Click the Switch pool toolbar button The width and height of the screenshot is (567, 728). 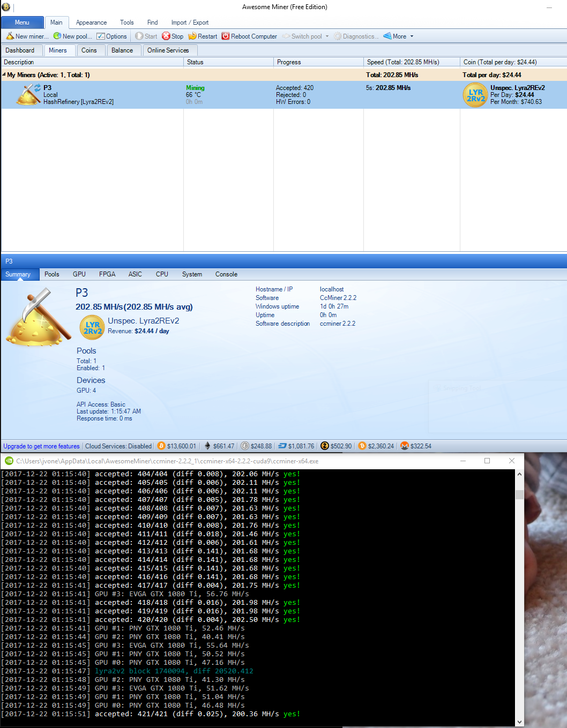(303, 36)
